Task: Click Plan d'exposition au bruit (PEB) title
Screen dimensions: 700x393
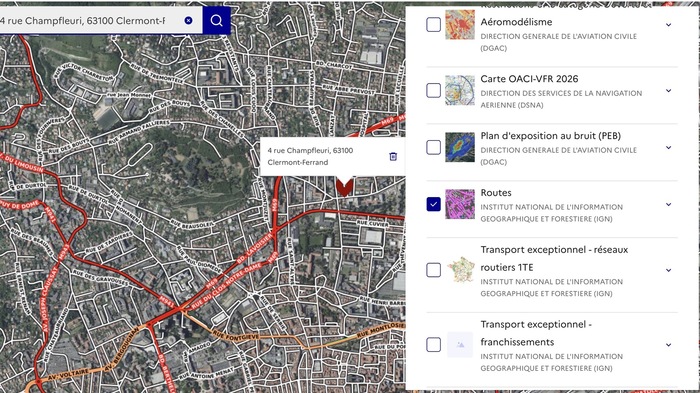Action: 550,136
